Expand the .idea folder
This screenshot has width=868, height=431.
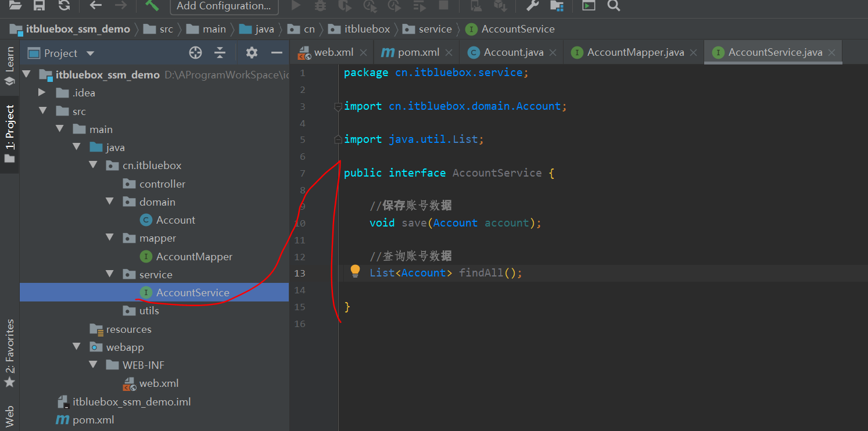click(42, 92)
